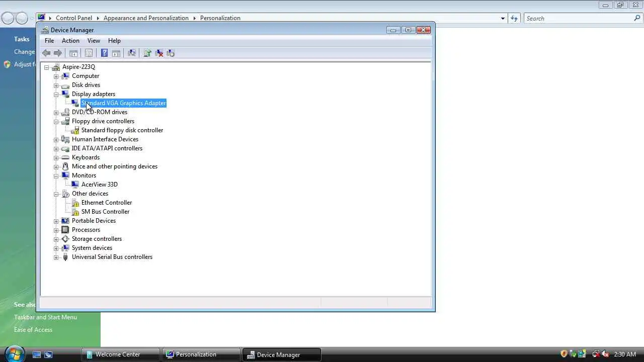The image size is (644, 362).
Task: Collapse the Aspire-223Q root node
Action: [47, 67]
